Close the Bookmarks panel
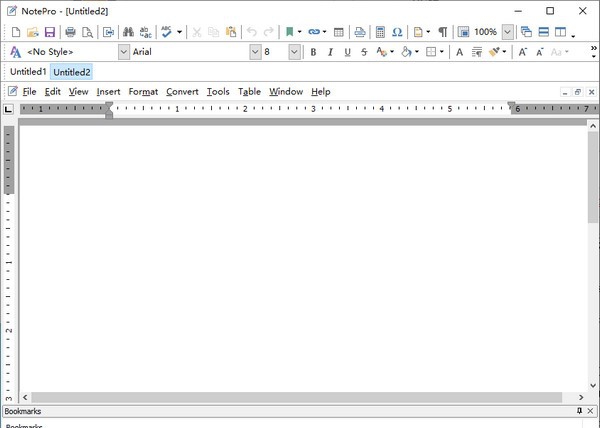This screenshot has width=600, height=428. [x=591, y=411]
